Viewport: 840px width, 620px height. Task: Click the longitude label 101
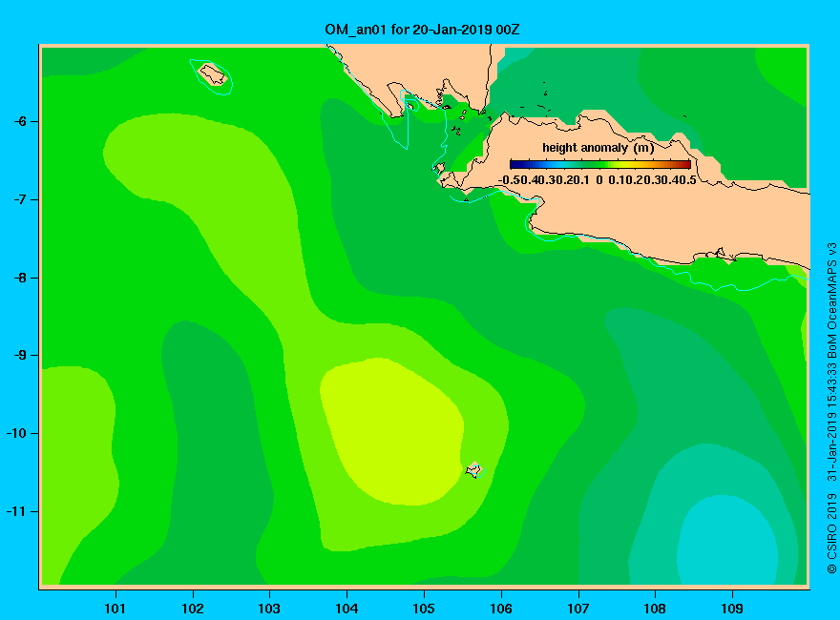(x=115, y=609)
